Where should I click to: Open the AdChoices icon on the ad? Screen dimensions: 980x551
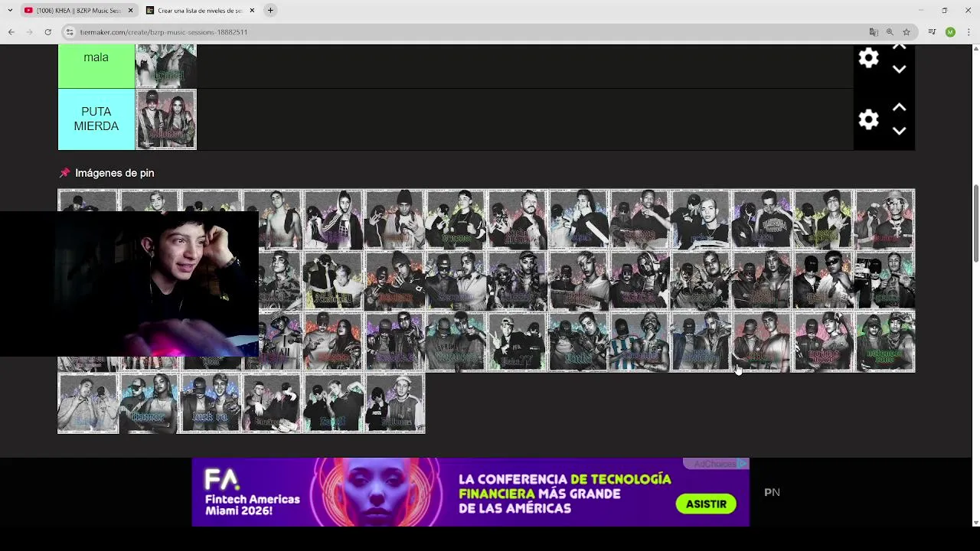tap(742, 464)
